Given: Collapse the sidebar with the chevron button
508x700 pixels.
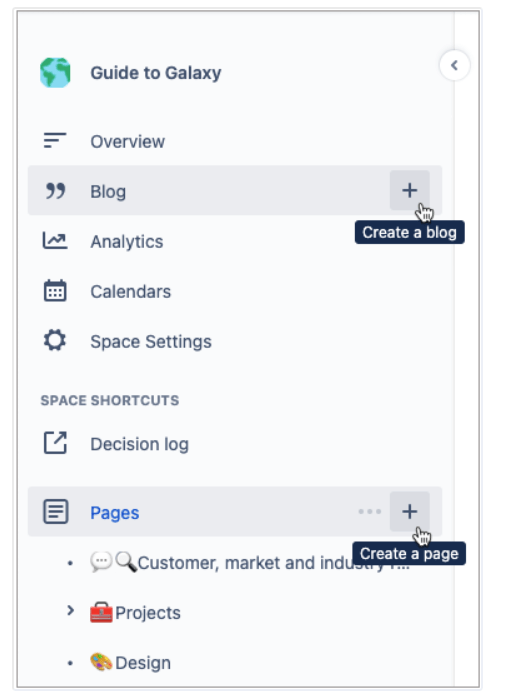Looking at the screenshot, I should tap(454, 65).
